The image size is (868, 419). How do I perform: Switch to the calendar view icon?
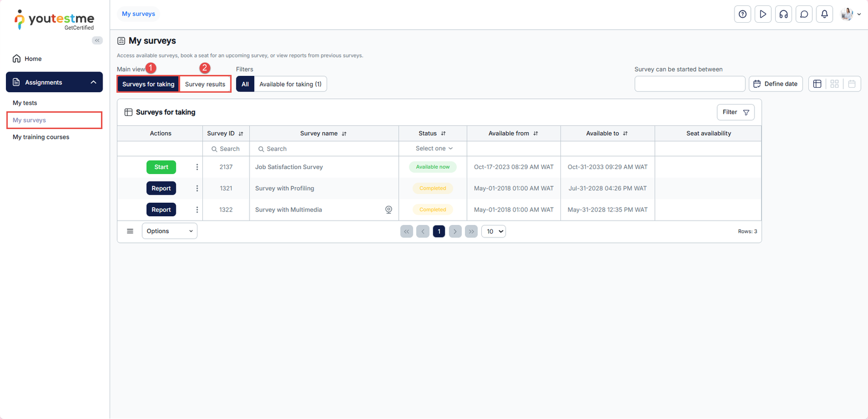pyautogui.click(x=852, y=84)
